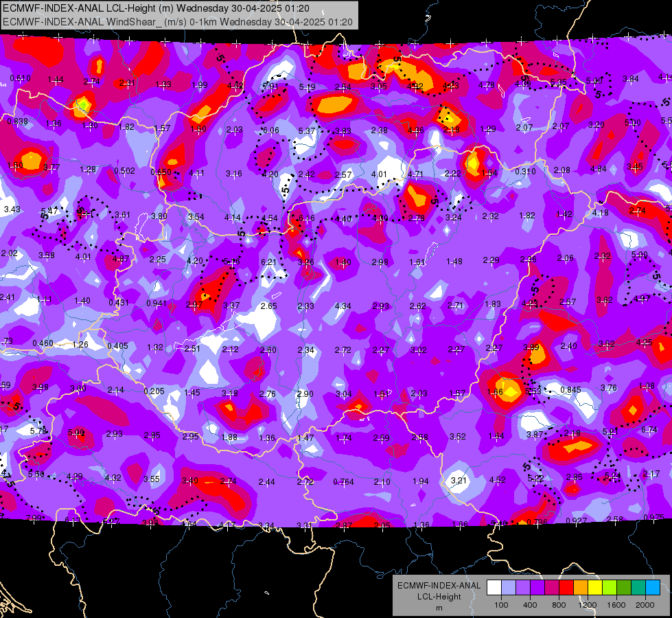Select the white legend swatch below 100
672x618 pixels.
tap(494, 588)
